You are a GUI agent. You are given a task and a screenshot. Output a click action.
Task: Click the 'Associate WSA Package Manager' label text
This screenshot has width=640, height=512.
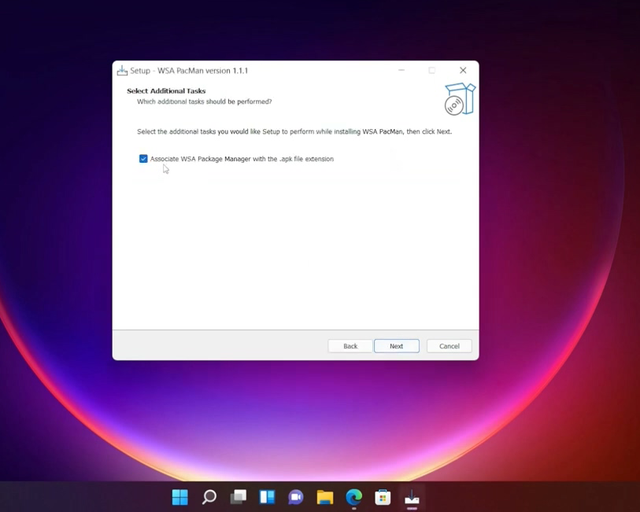242,159
